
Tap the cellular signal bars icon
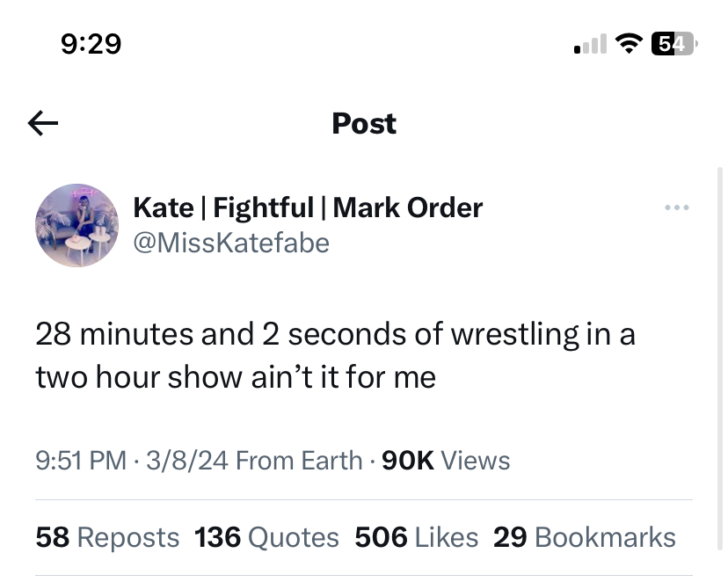click(590, 43)
